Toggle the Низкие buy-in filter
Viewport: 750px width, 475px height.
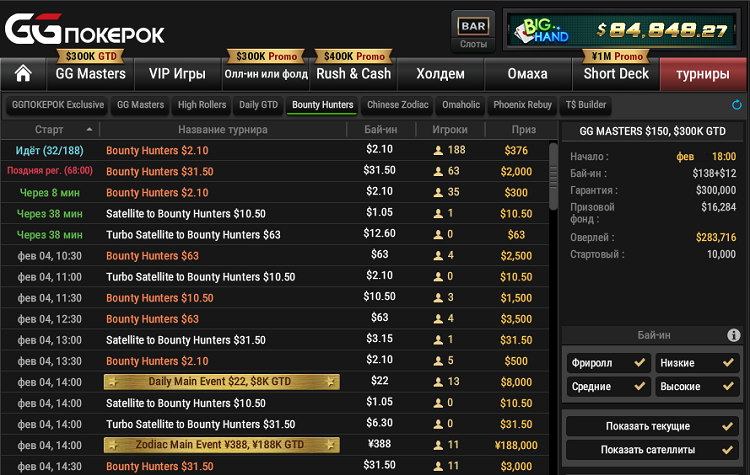[x=697, y=363]
